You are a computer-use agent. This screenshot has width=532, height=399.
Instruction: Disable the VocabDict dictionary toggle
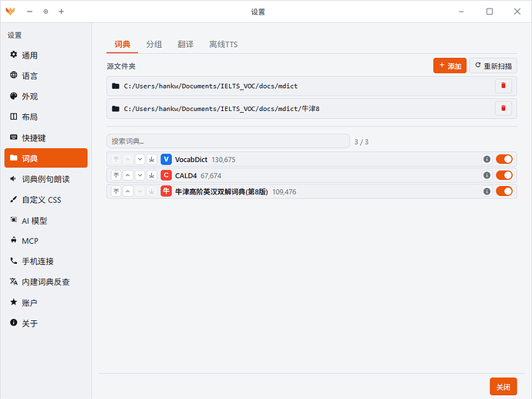504,159
